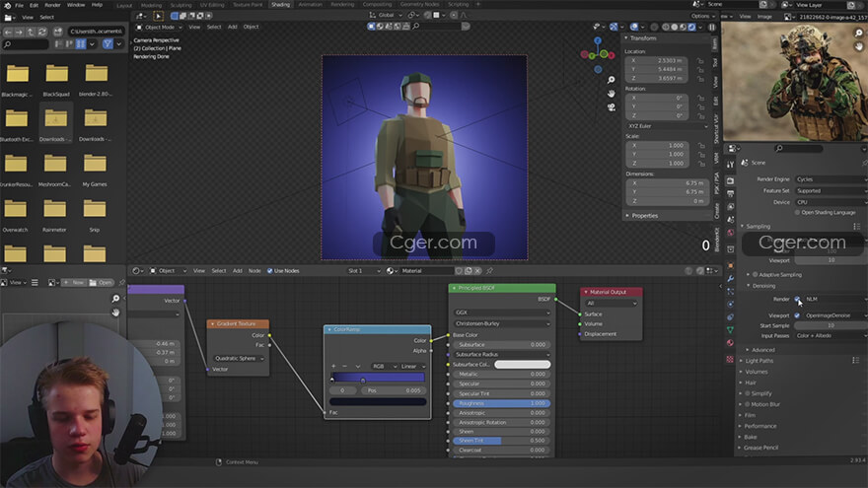
Task: Toggle lock on Location X
Action: point(700,60)
